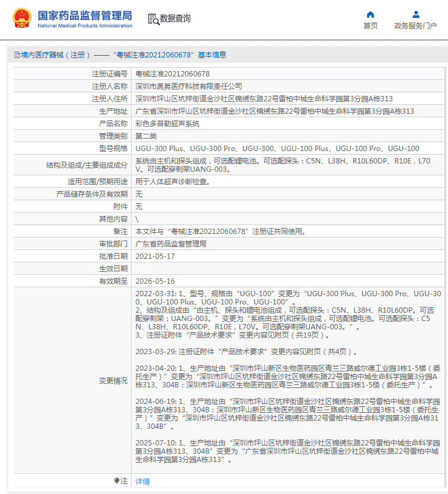The image size is (448, 494).
Task: Click registration number value 粤械注准20212060678
Action: [172, 74]
